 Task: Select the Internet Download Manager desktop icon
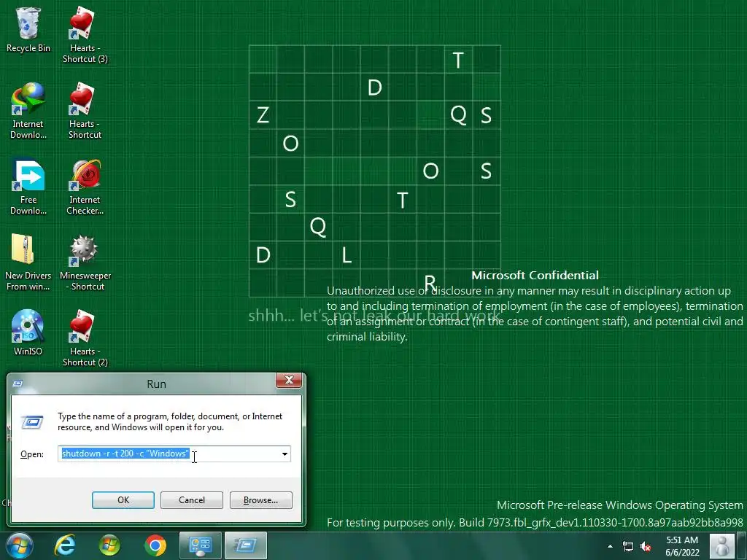pyautogui.click(x=28, y=111)
